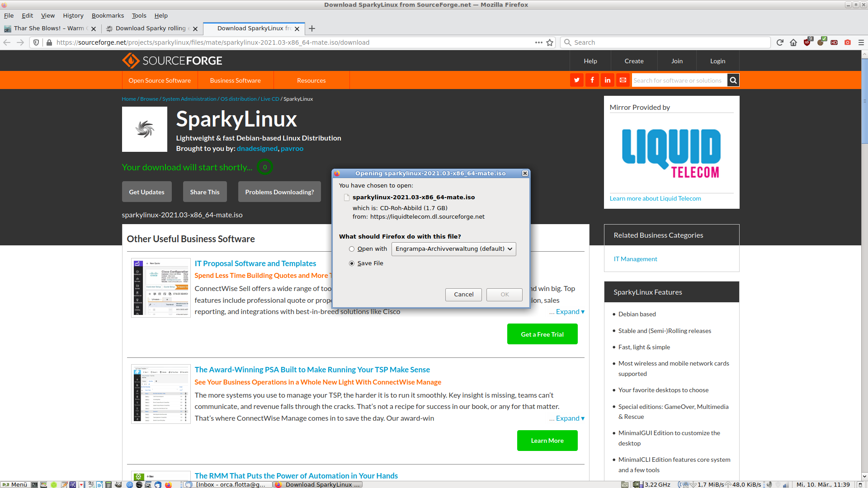Click the email envelope icon in the orange bar
868x488 pixels.
coord(623,80)
